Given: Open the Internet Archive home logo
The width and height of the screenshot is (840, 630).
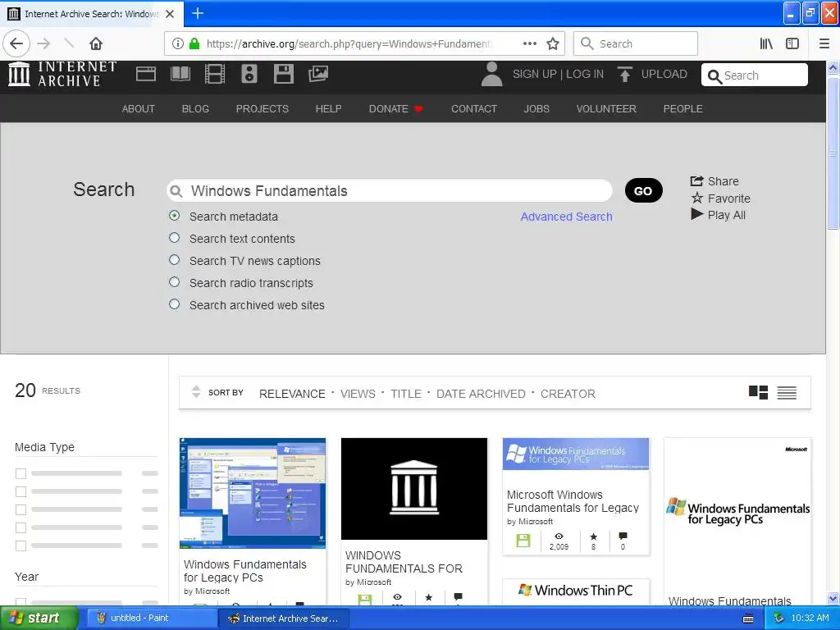Looking at the screenshot, I should (x=62, y=74).
